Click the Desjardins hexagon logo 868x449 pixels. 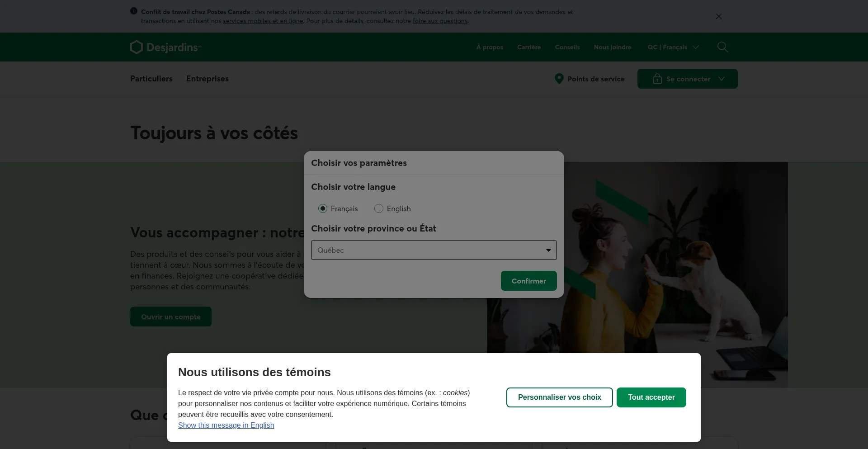136,47
